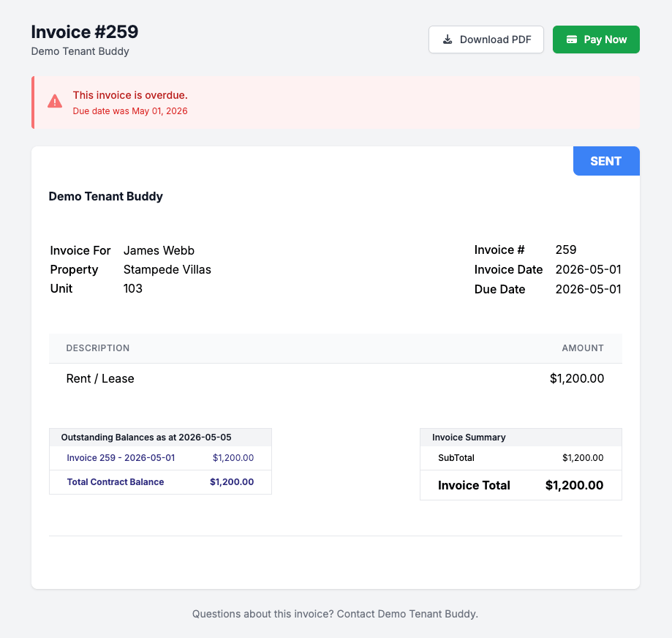Viewport: 672px width, 638px height.
Task: Click the footer "Questions about this invoice?" text
Action: tap(263, 614)
